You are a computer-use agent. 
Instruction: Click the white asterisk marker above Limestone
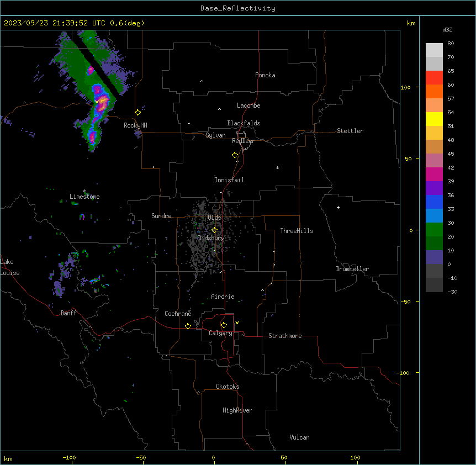point(84,191)
